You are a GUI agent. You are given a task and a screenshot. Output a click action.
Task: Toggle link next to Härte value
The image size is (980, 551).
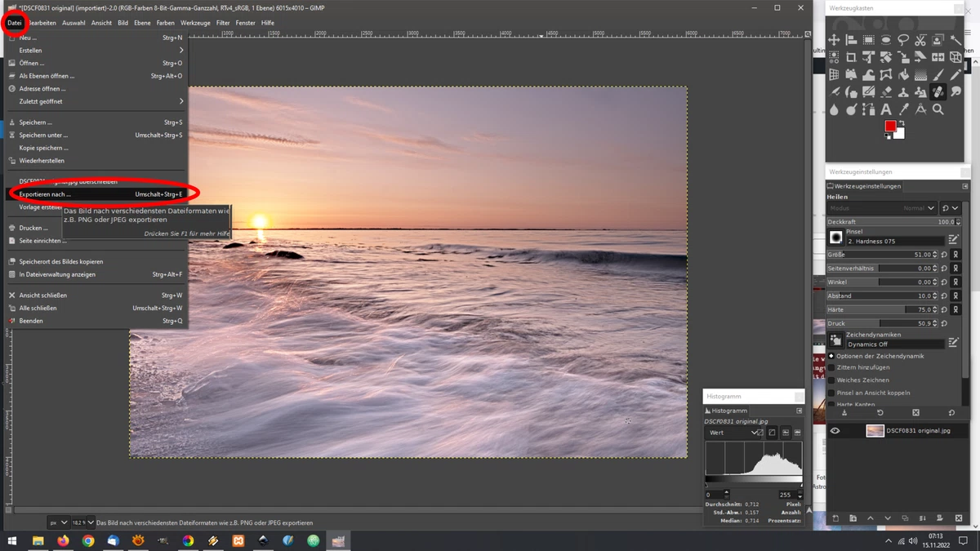pos(955,309)
